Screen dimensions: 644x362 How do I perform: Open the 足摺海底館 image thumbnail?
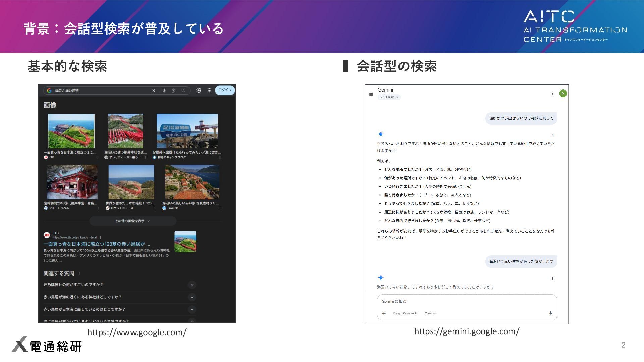(187, 131)
